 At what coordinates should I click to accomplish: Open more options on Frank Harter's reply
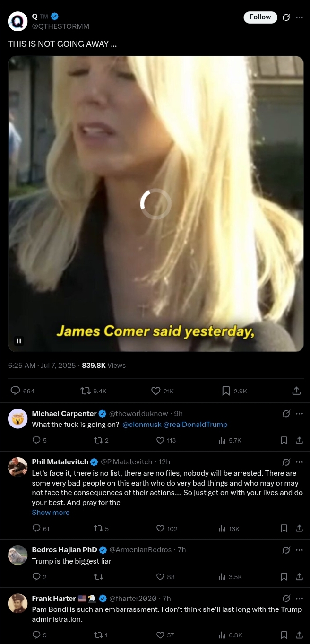pos(299,599)
